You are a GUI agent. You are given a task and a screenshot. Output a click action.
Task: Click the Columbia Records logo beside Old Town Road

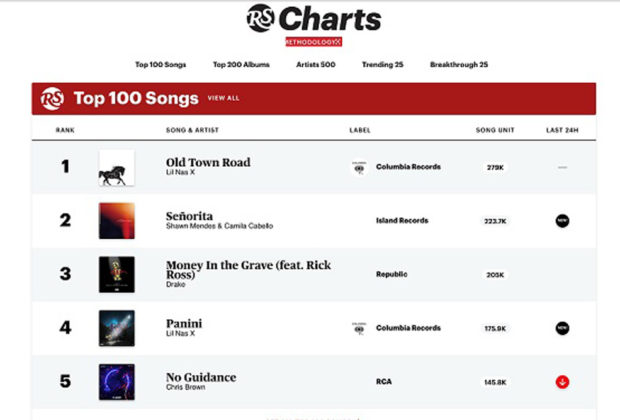(x=359, y=167)
